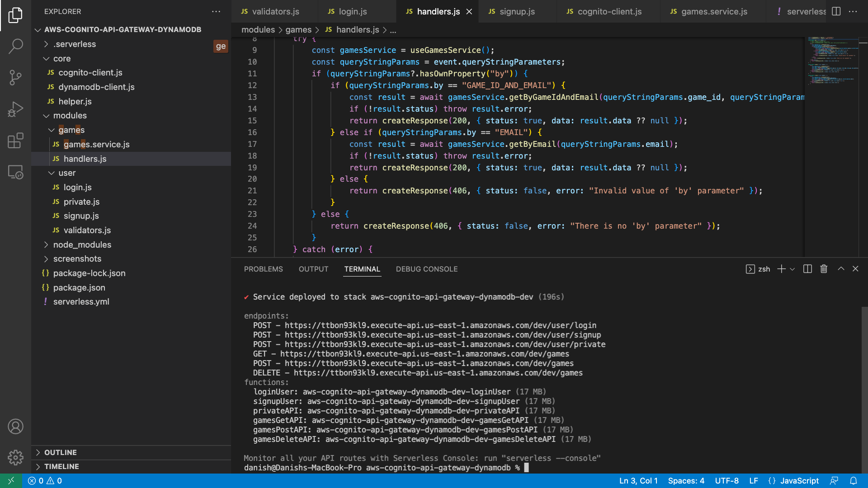Expand the OUTLINE section
The image size is (868, 488).
[60, 452]
